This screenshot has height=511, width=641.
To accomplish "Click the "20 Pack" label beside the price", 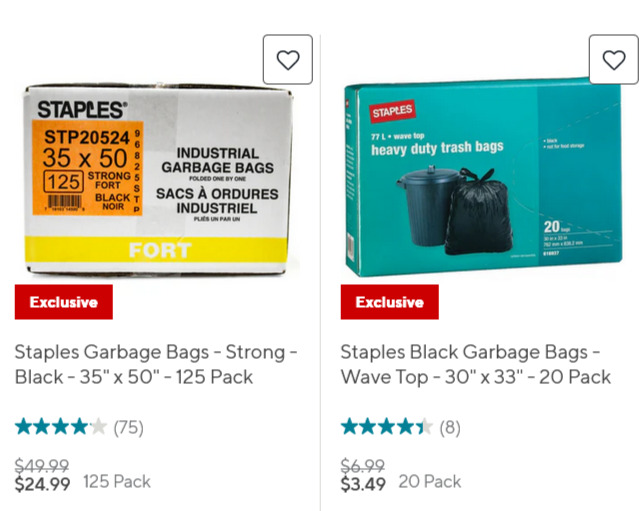I will [x=430, y=482].
